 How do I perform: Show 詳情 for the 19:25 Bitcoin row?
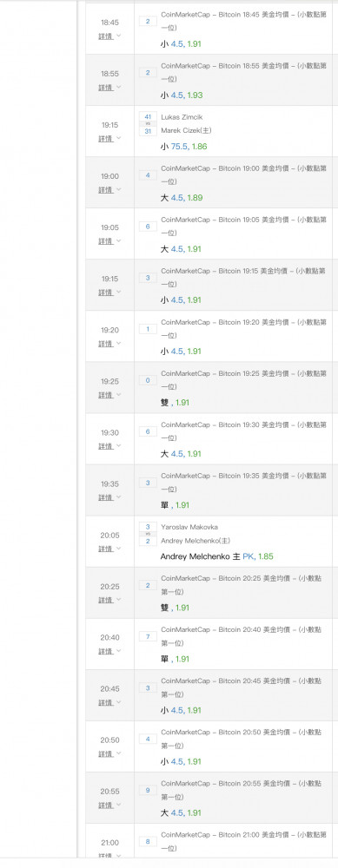109,395
